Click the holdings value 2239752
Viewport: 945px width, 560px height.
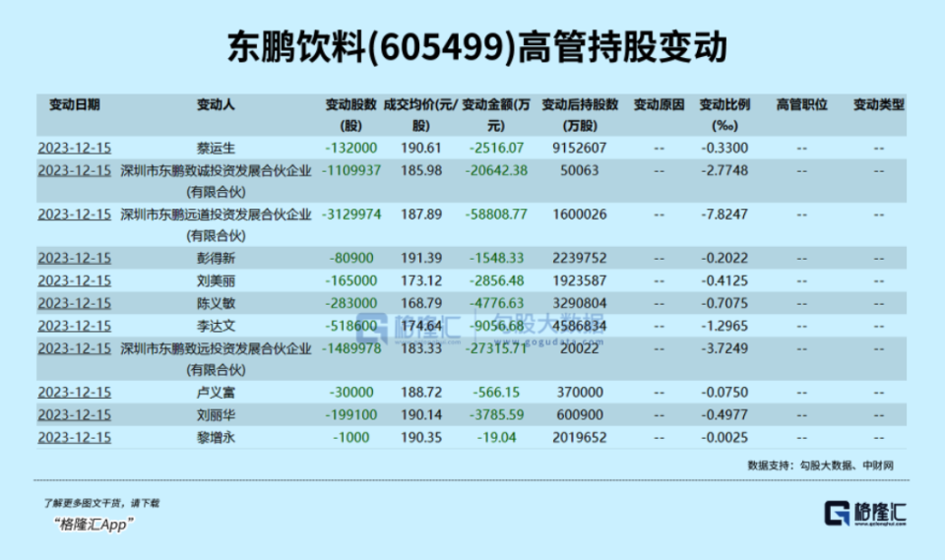point(580,259)
